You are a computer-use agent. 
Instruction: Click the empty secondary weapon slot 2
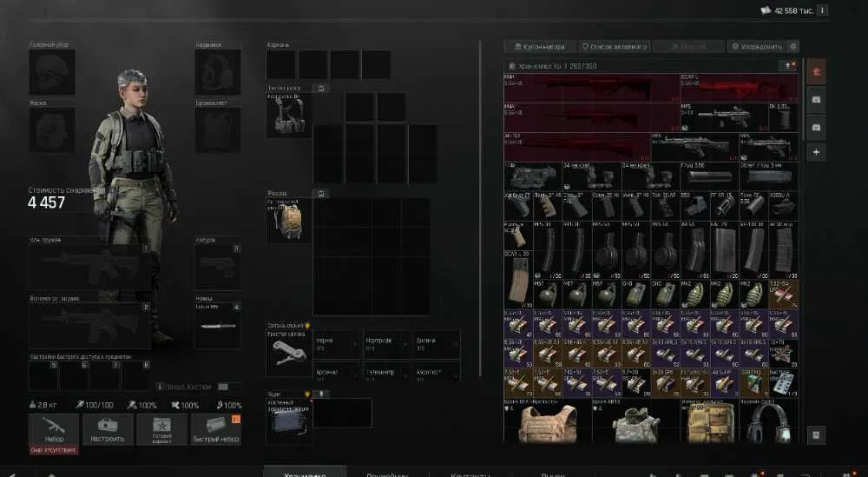click(x=89, y=326)
